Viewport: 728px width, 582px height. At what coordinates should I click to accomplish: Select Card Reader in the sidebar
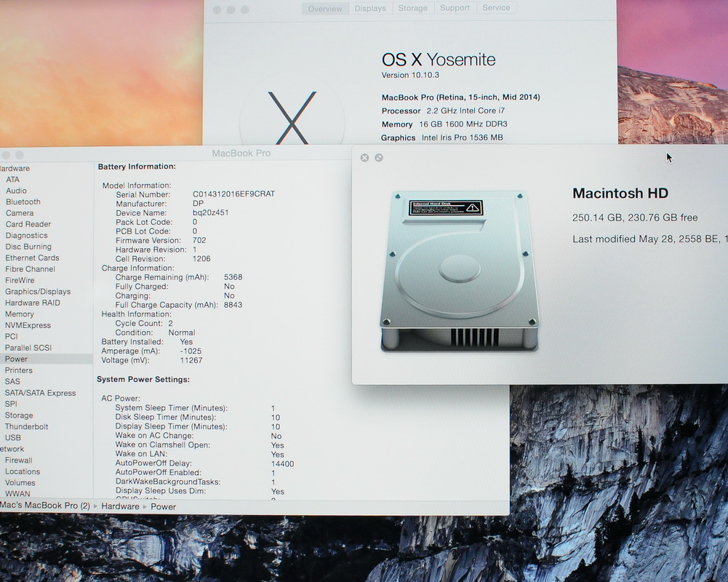[x=28, y=224]
